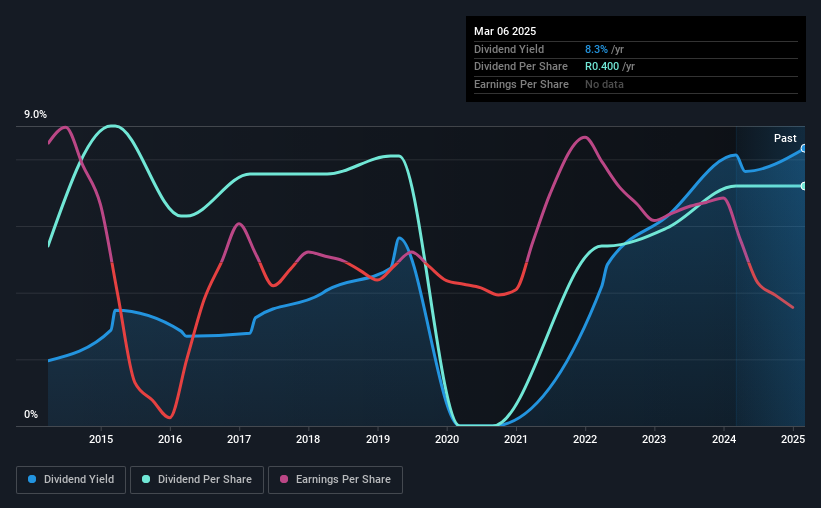This screenshot has width=821, height=508.
Task: Toggle the Earnings Per Share legend button
Action: (335, 480)
